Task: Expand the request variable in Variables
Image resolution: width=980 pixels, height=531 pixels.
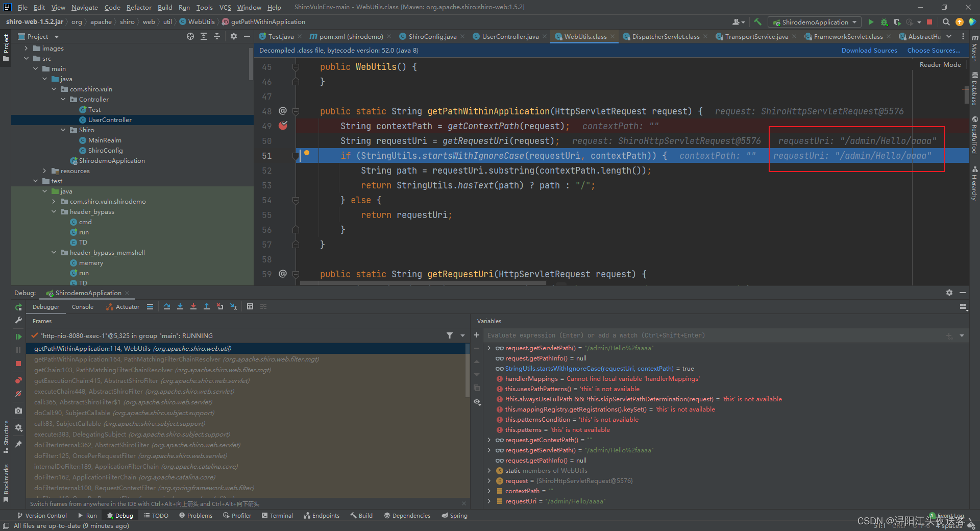Action: click(489, 481)
